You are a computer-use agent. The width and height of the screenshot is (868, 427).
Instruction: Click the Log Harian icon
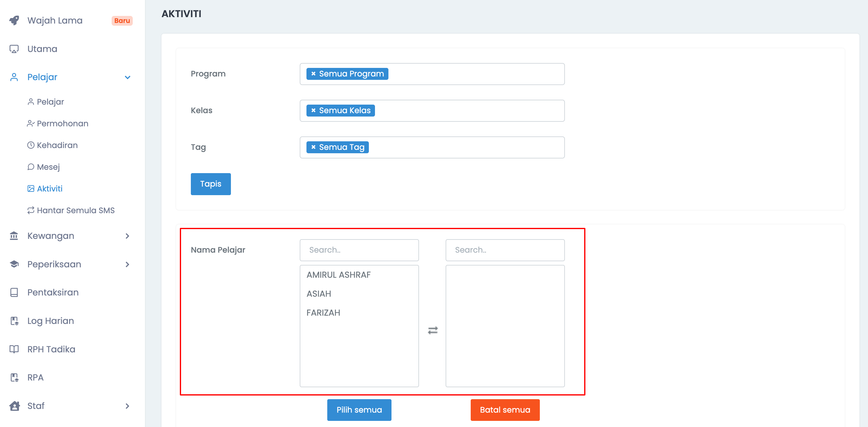coord(14,321)
